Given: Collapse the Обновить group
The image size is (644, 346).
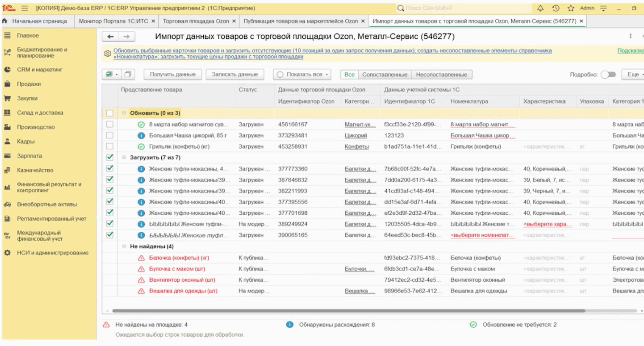Looking at the screenshot, I should click(x=124, y=113).
